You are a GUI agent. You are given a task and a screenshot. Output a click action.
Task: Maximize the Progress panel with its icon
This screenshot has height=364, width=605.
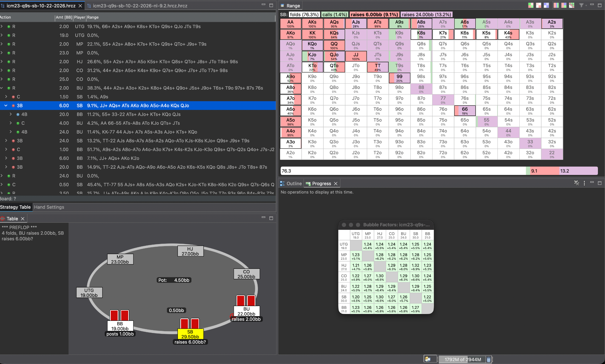tap(600, 183)
